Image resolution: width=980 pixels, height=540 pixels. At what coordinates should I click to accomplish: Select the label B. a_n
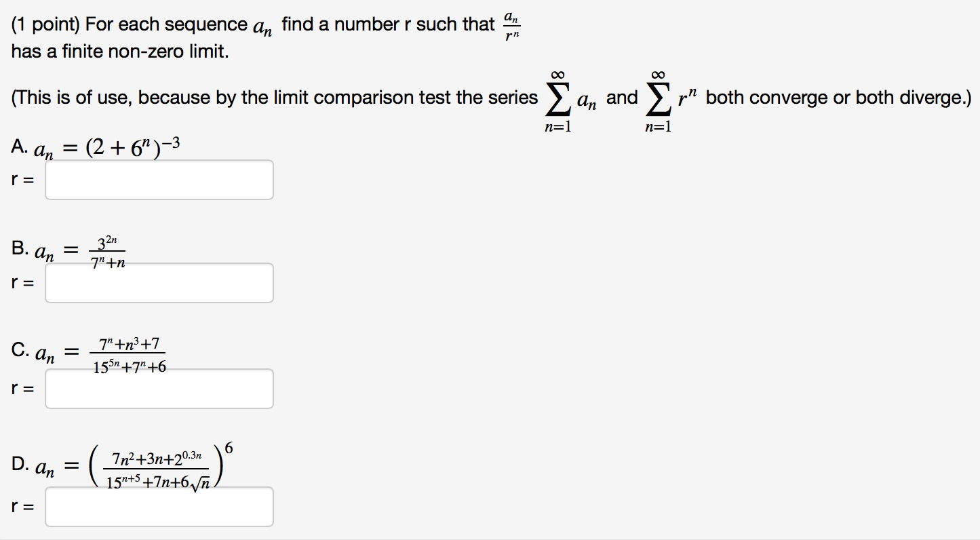click(32, 252)
